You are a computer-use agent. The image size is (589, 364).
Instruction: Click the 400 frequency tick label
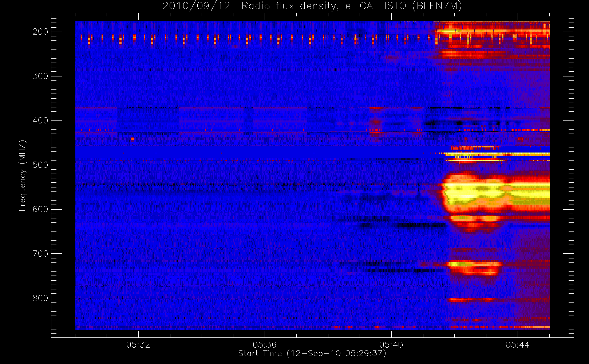coord(40,120)
